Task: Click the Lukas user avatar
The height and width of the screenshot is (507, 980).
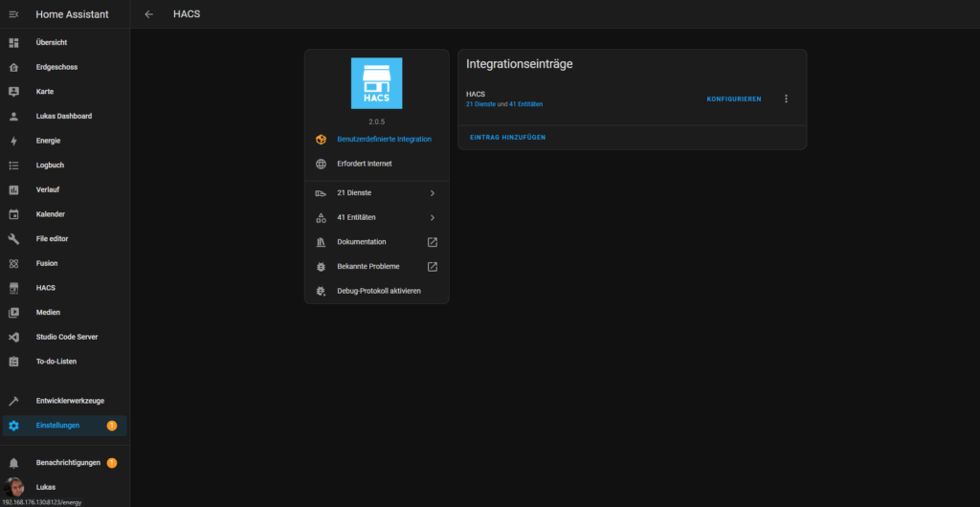Action: pos(13,487)
